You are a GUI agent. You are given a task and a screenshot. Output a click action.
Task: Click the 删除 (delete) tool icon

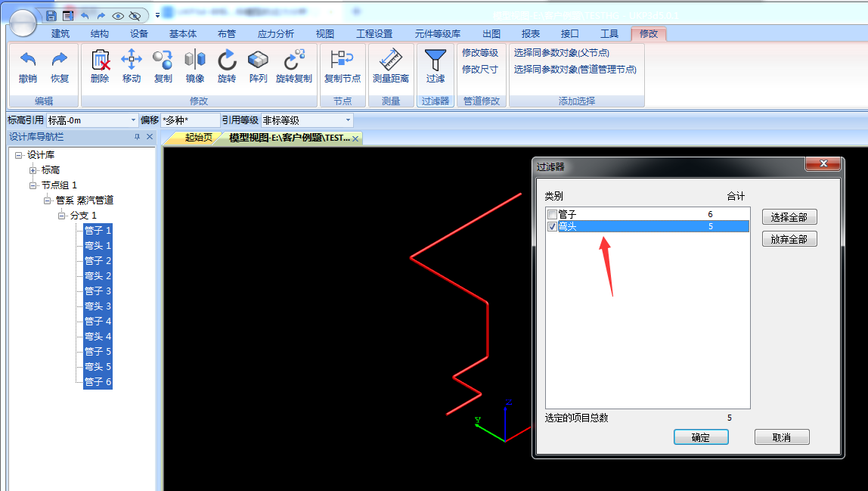100,61
